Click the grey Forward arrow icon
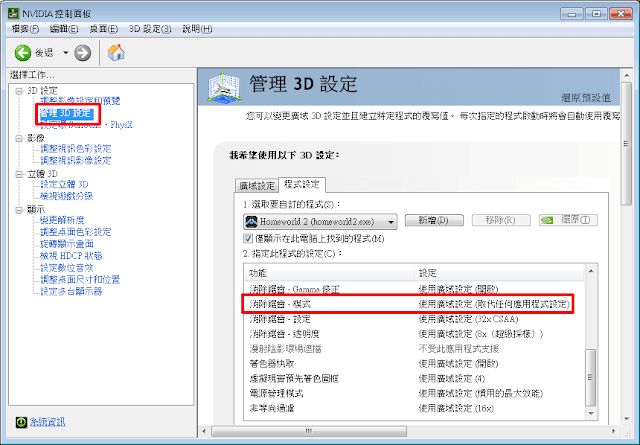Viewport: 640px width, 445px height. point(82,53)
